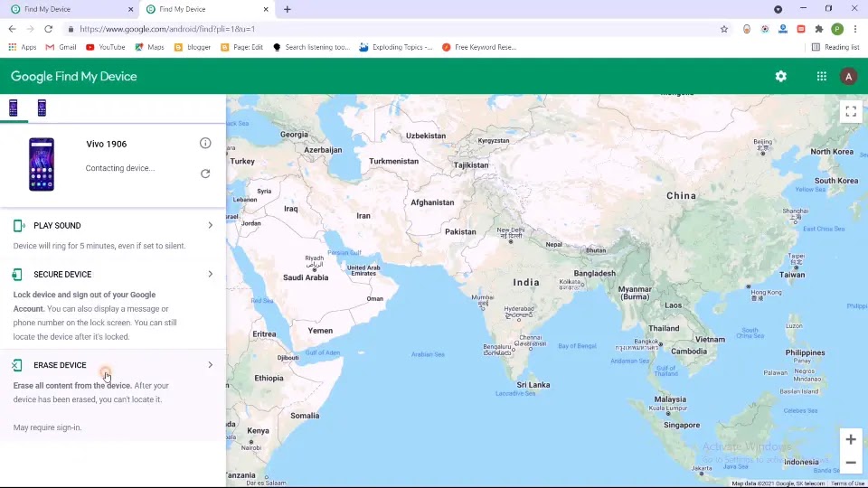Screen dimensions: 868x488
Task: Close the active Find My Device tab
Action: 266,9
